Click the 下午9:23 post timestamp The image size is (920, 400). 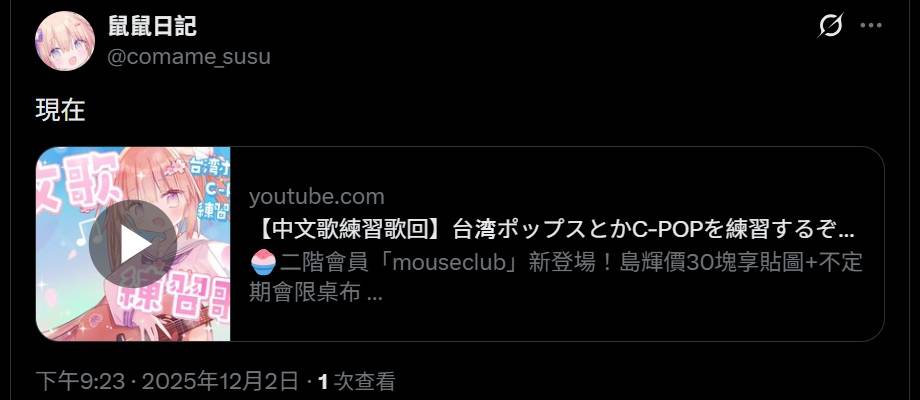[80, 382]
